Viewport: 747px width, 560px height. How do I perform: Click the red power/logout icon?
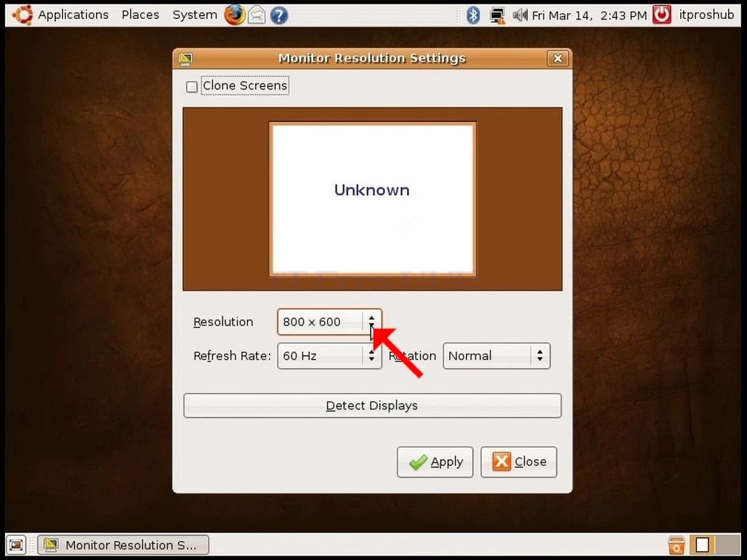(x=662, y=15)
